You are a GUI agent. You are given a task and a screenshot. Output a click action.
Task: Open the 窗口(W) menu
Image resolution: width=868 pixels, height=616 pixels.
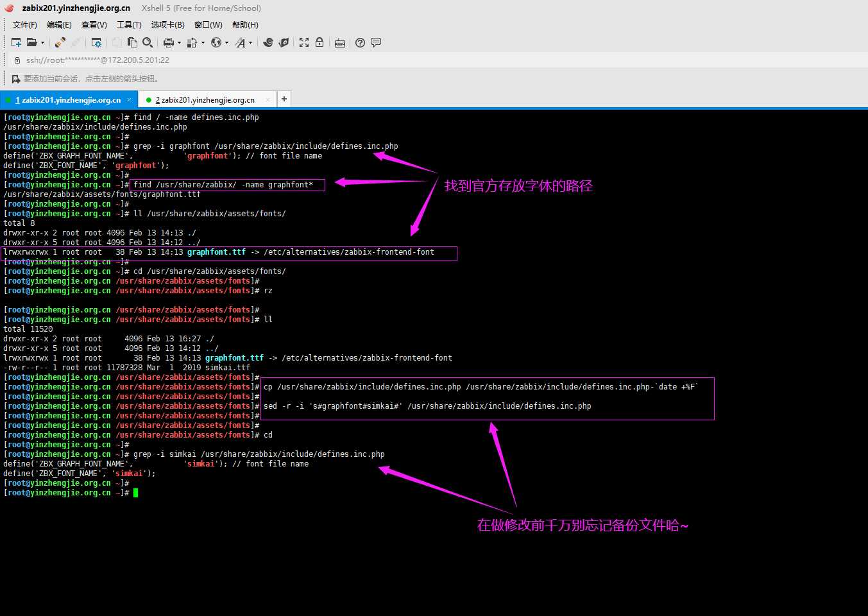[208, 25]
